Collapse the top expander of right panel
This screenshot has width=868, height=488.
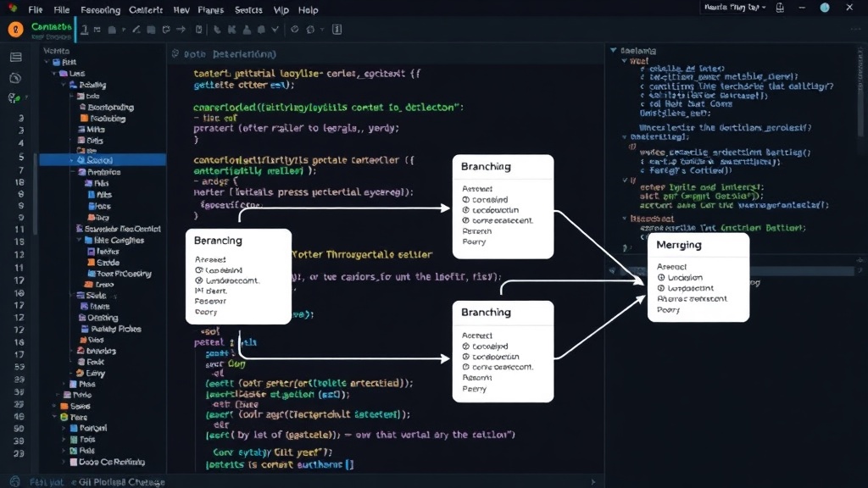(614, 50)
